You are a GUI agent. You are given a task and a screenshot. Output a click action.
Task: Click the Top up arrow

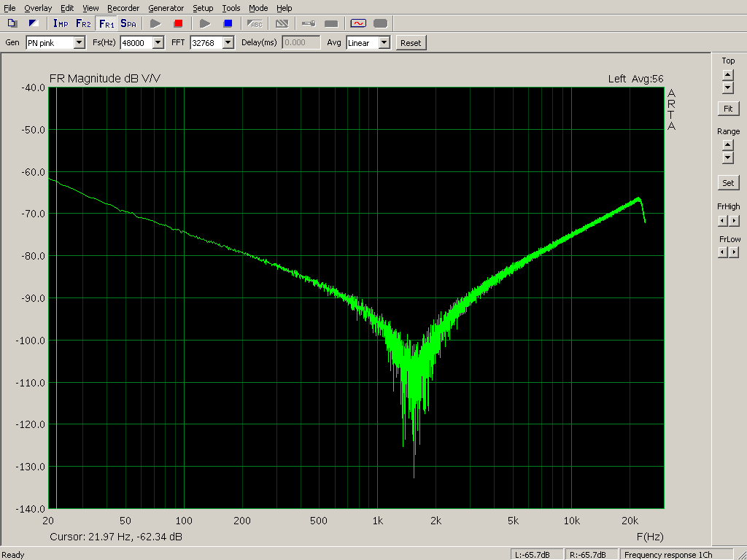click(x=727, y=75)
